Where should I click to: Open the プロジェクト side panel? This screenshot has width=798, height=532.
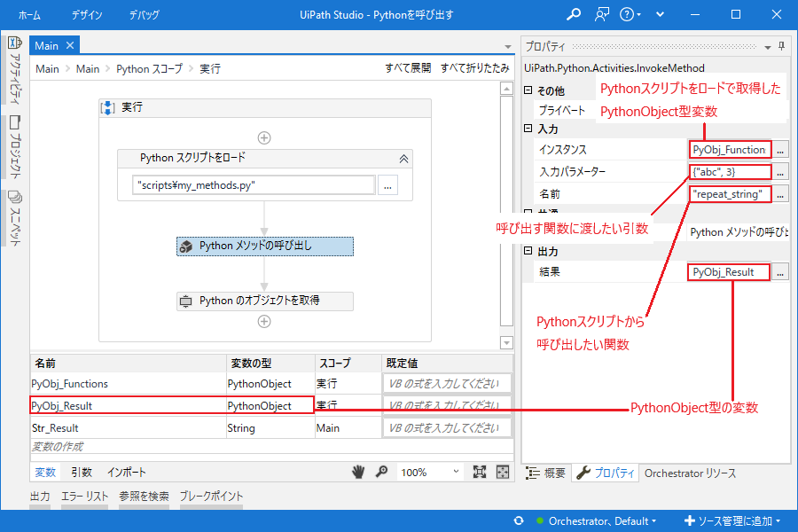click(15, 146)
